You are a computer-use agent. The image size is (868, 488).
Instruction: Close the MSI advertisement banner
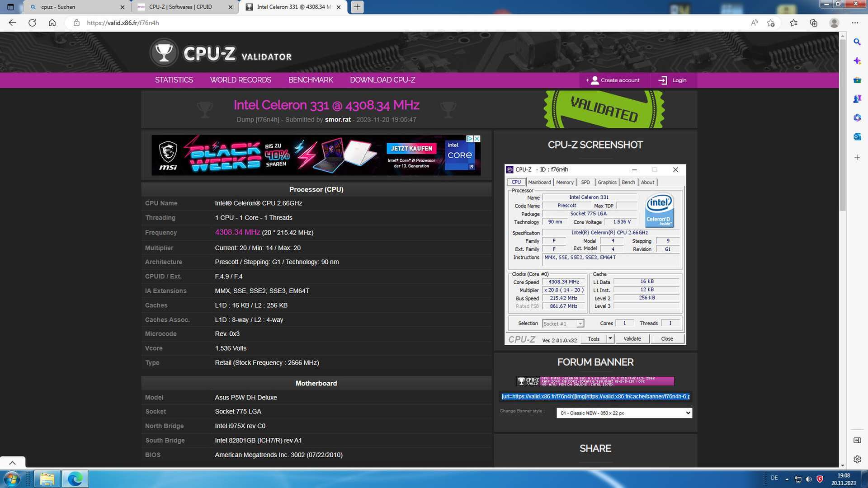click(476, 139)
